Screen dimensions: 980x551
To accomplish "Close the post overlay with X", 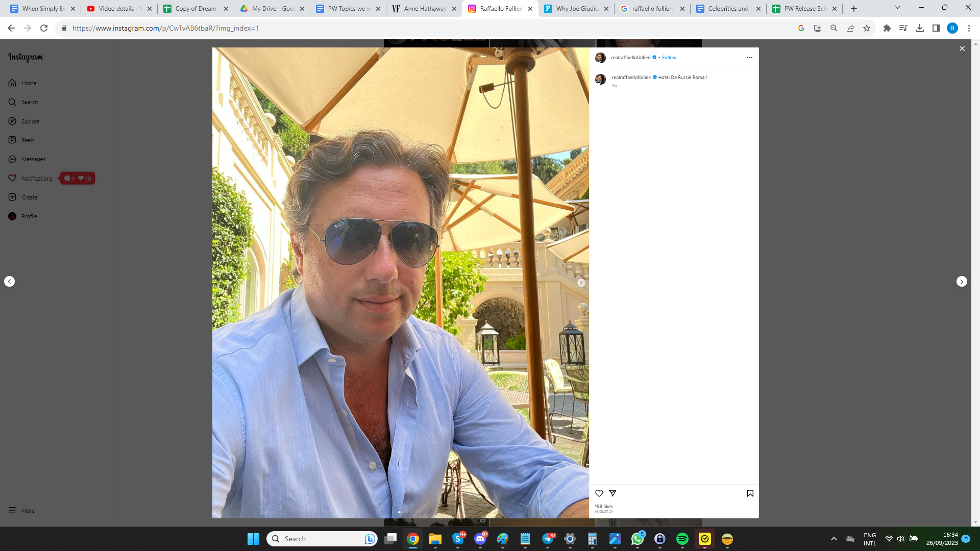I will pos(962,48).
